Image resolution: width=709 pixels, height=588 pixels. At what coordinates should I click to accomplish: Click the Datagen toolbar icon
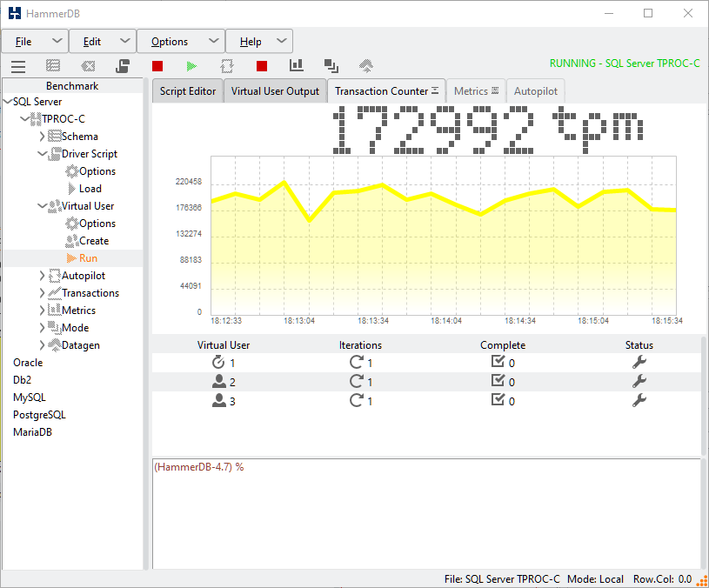(x=365, y=66)
